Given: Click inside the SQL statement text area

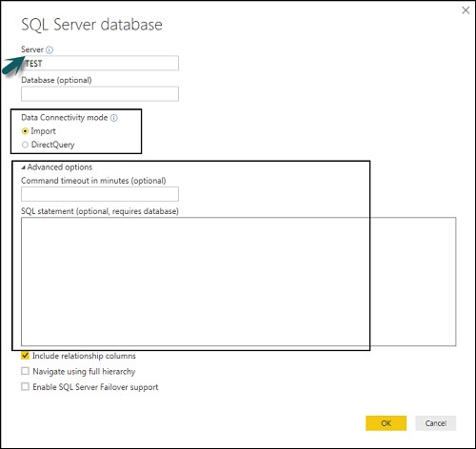Looking at the screenshot, I should [x=239, y=282].
